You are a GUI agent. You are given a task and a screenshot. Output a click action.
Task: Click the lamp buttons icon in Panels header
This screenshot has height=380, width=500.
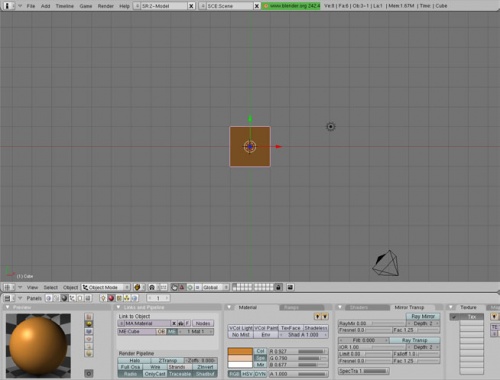point(103,298)
